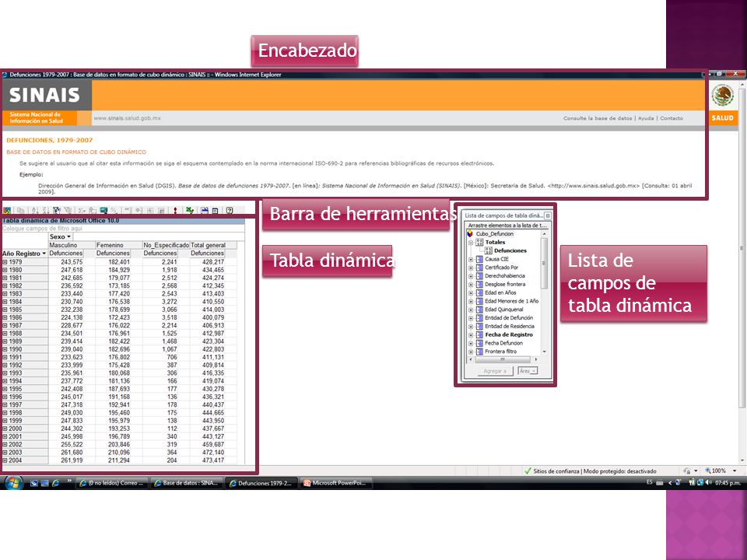Click field list vertical scrollbar thumb

(544, 264)
